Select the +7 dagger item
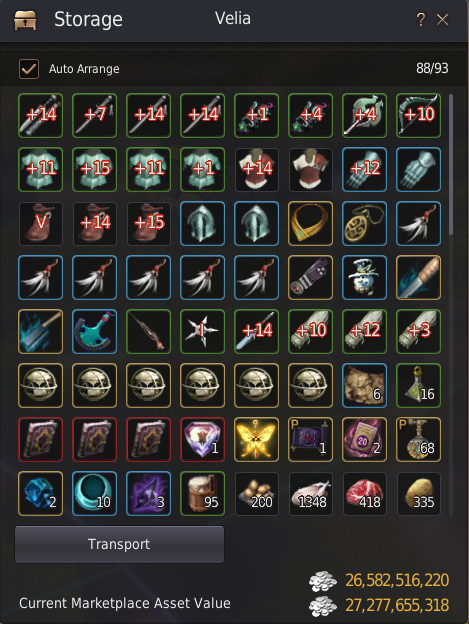 [94, 115]
